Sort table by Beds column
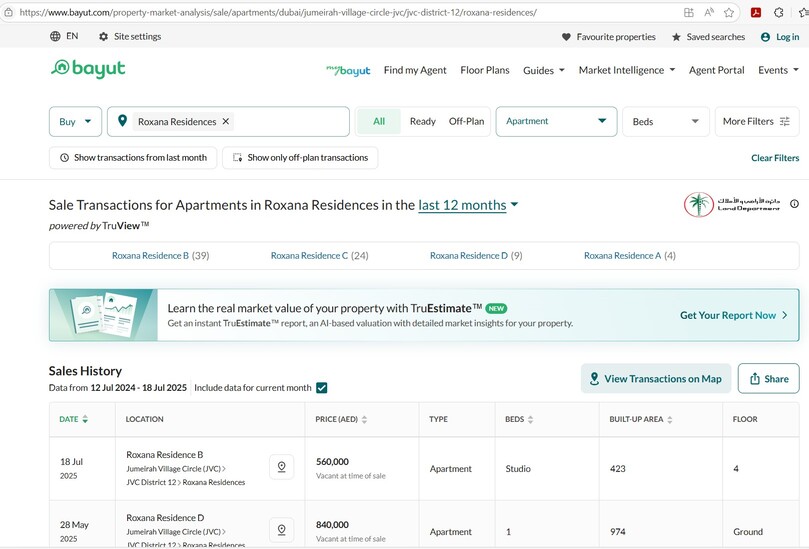Viewport: 809px width, 549px height. coord(519,419)
